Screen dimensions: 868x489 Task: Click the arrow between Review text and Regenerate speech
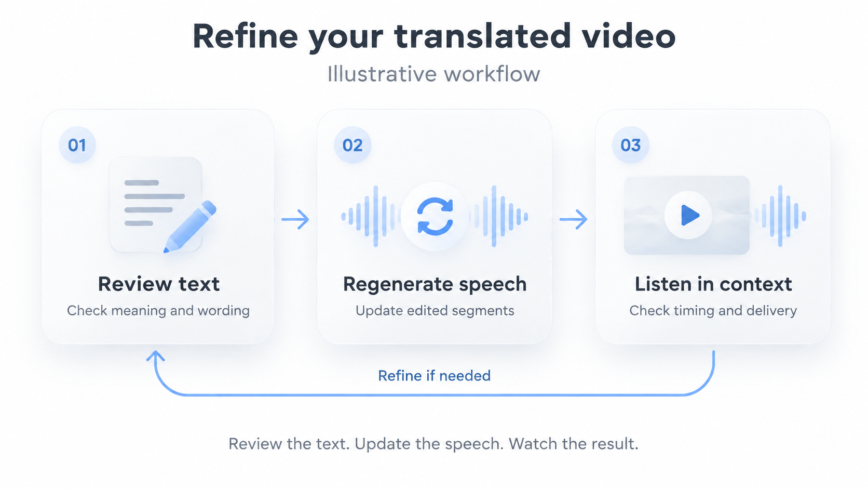[x=295, y=219]
